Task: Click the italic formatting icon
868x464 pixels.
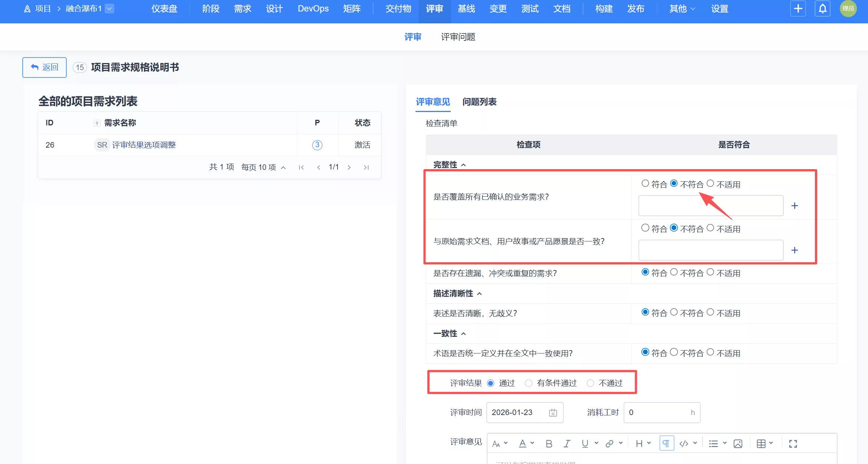Action: click(567, 444)
